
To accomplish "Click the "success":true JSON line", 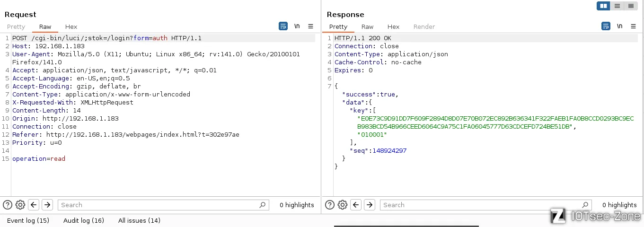I will point(371,94).
